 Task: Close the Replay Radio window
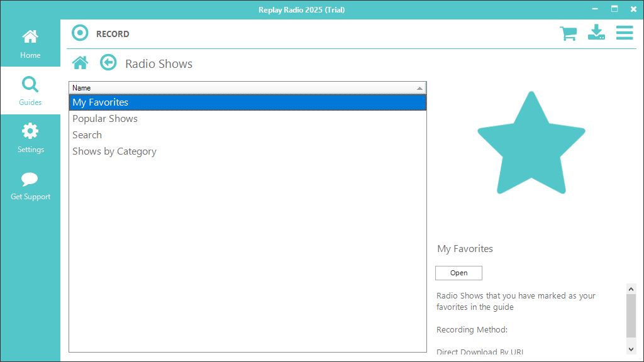[x=633, y=9]
